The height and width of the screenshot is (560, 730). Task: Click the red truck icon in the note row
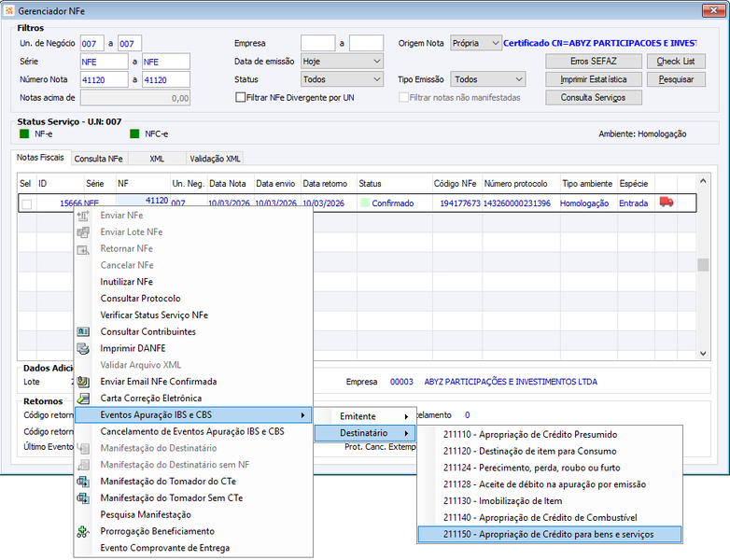[x=667, y=202]
